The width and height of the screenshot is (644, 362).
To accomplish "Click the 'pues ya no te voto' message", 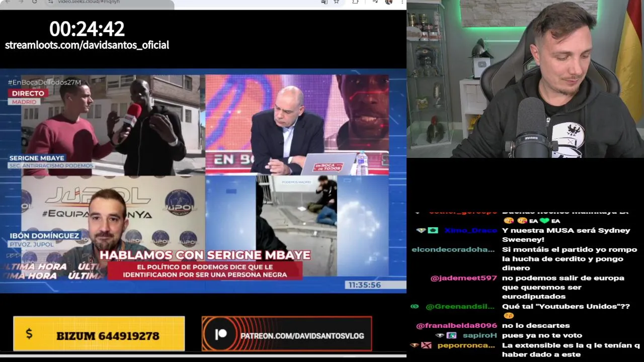I will coord(542,335).
